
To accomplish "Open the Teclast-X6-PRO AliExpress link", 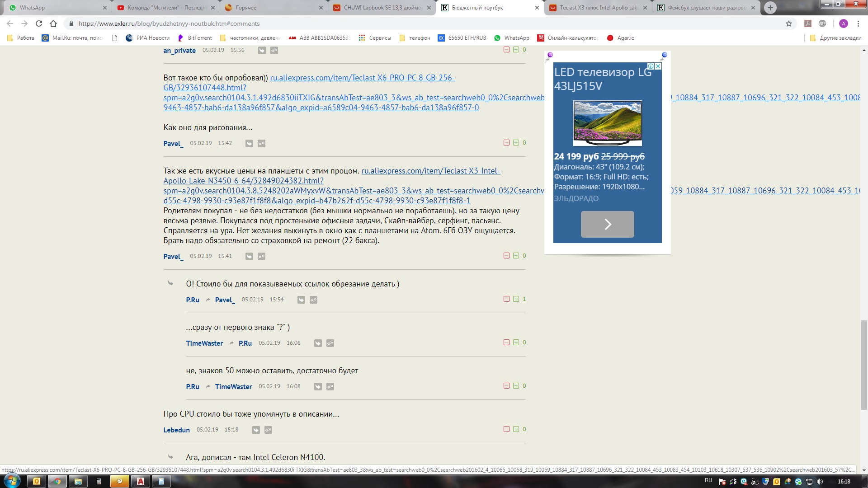I will [362, 78].
